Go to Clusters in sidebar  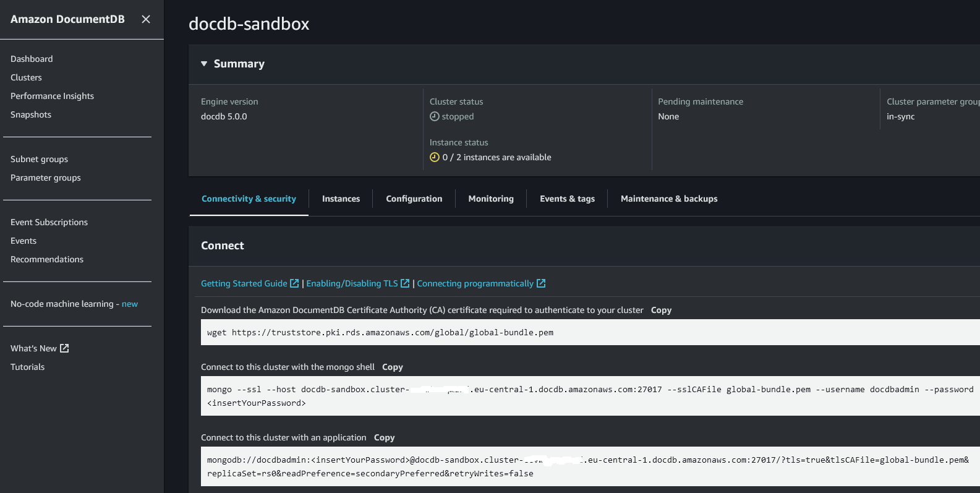tap(26, 77)
